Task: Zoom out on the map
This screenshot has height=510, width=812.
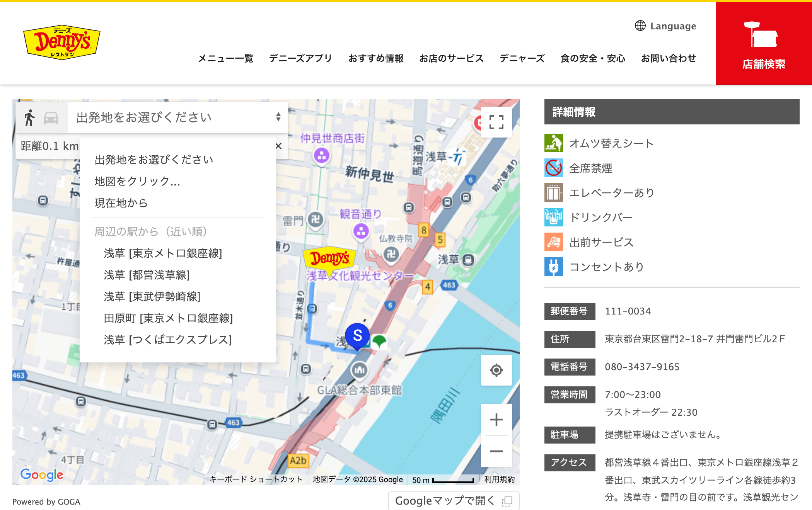Action: point(496,451)
